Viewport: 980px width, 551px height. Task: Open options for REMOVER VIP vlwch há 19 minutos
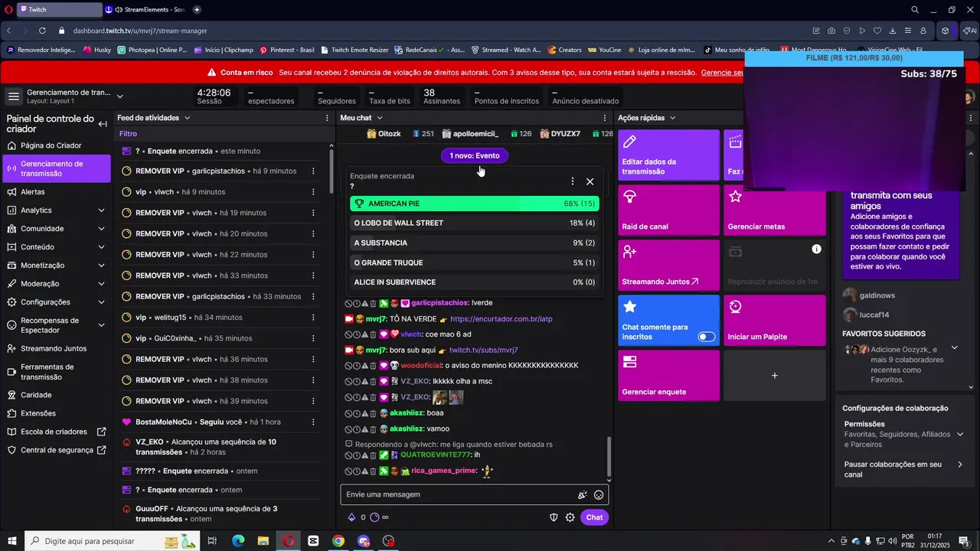click(313, 213)
